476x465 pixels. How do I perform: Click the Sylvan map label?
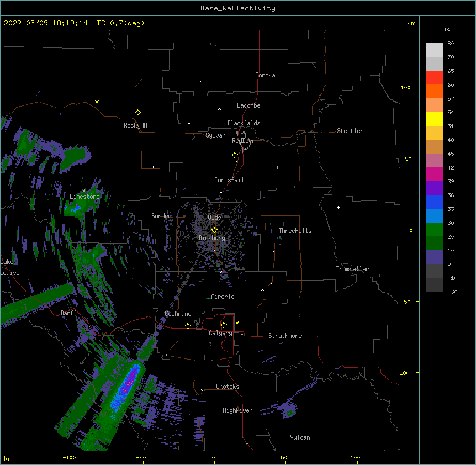(x=215, y=135)
